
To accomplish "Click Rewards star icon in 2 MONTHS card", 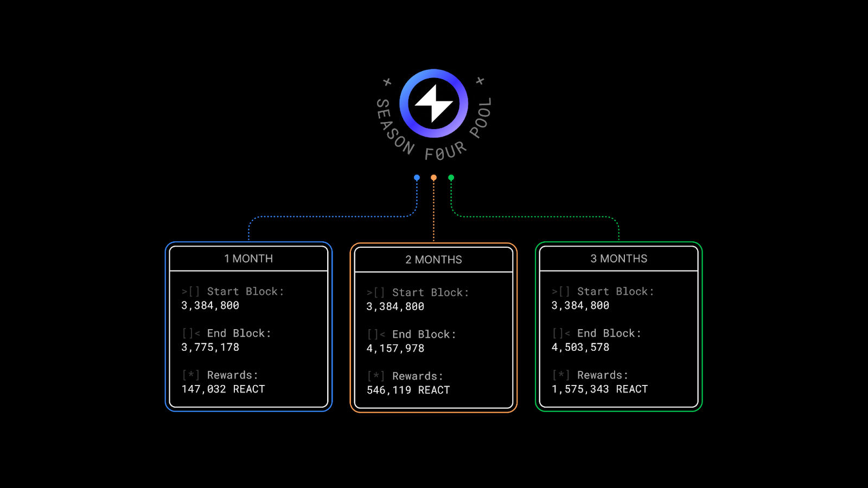I will (376, 376).
